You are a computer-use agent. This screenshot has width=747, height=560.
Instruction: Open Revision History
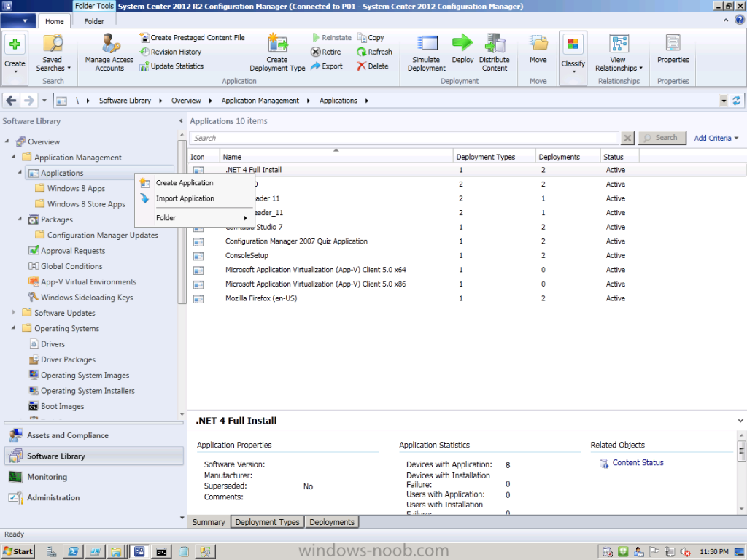coord(170,52)
